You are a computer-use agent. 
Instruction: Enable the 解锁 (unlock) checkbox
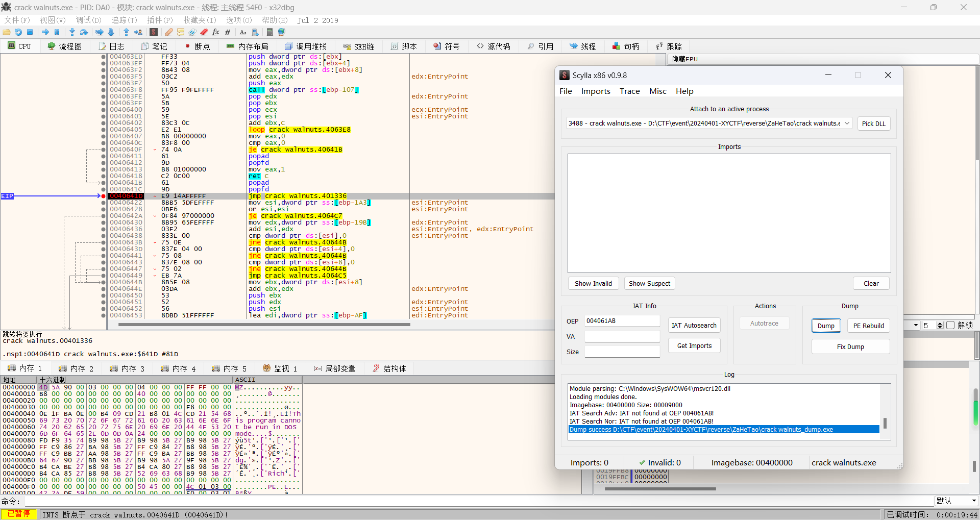click(x=950, y=325)
